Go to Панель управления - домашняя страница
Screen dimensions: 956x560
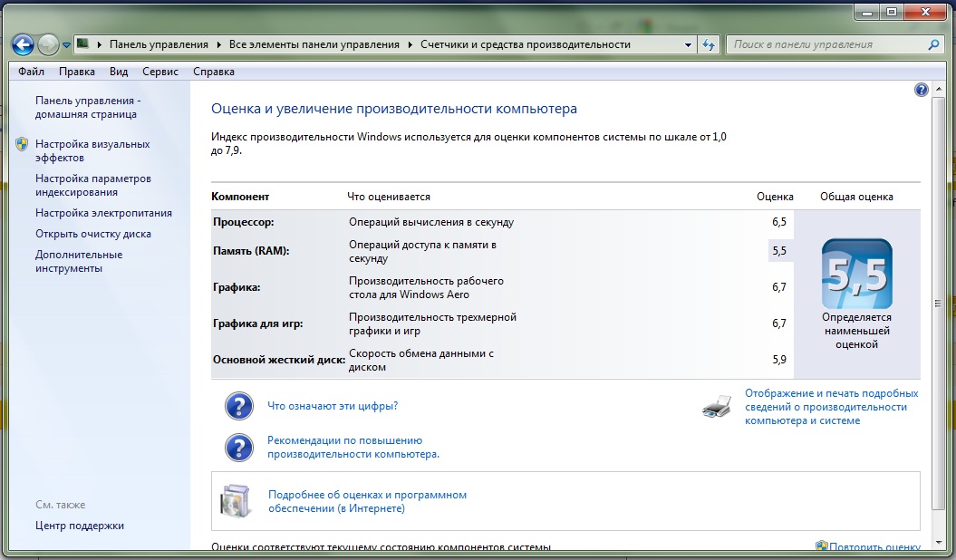click(x=87, y=107)
